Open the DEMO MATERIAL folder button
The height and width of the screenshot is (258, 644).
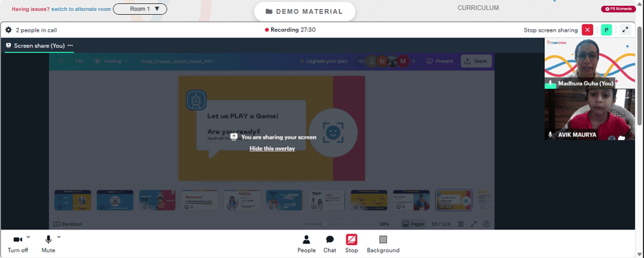305,12
